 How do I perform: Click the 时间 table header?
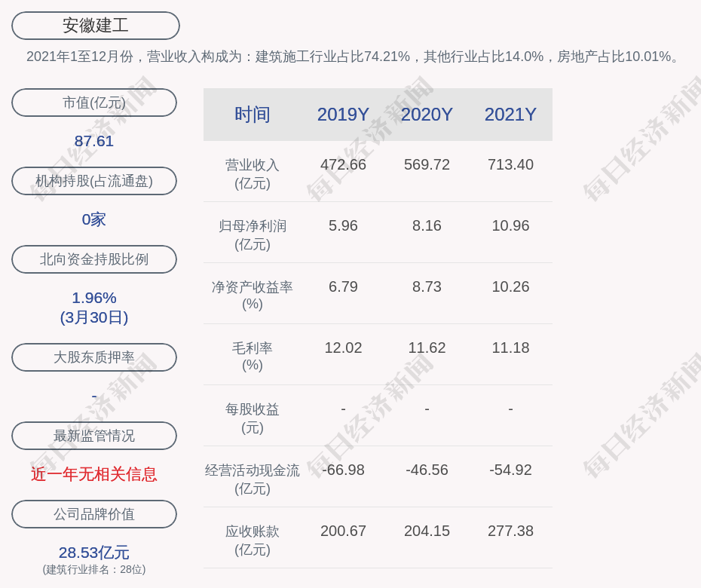click(x=252, y=115)
